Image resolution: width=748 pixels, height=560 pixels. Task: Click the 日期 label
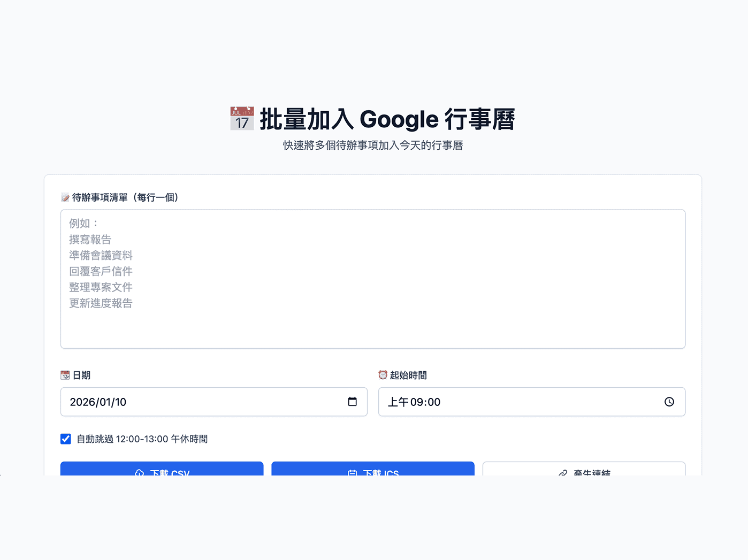pos(81,375)
